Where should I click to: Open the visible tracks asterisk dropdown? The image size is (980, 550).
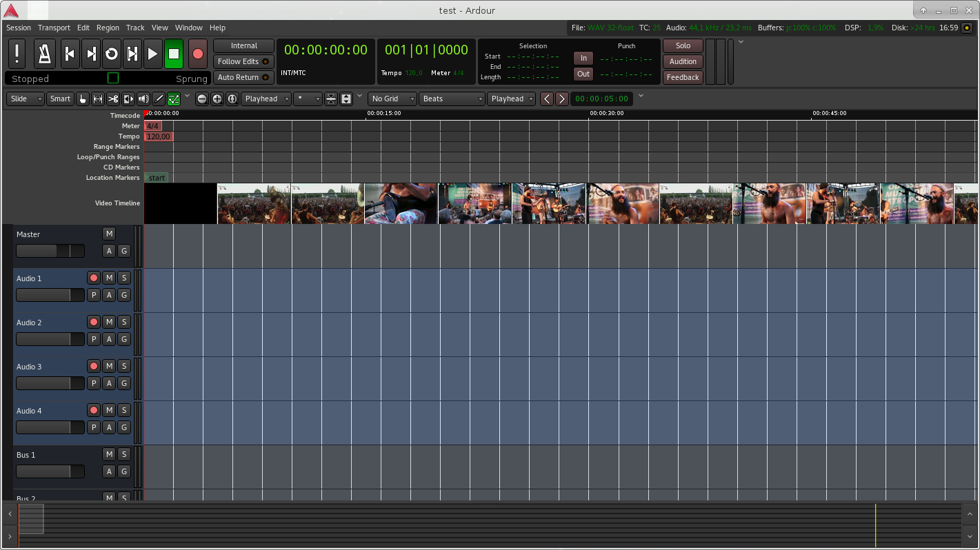[x=308, y=99]
